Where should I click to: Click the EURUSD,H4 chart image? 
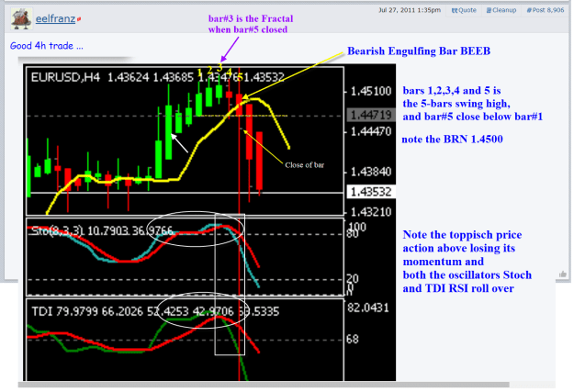[209, 222]
